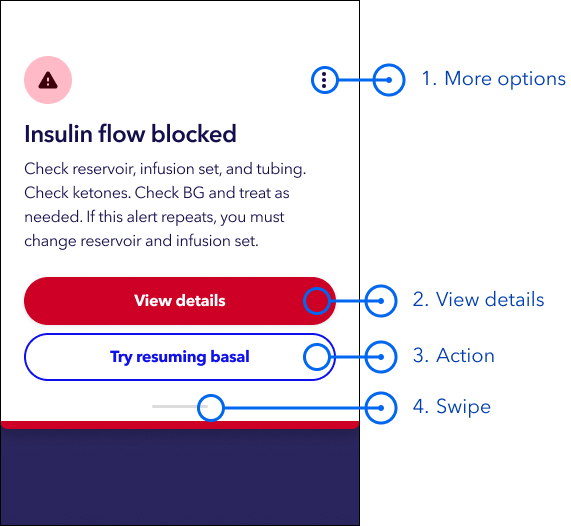Select the '4. Swipe' annotation label
Image resolution: width=571 pixels, height=526 pixels.
coord(452,407)
